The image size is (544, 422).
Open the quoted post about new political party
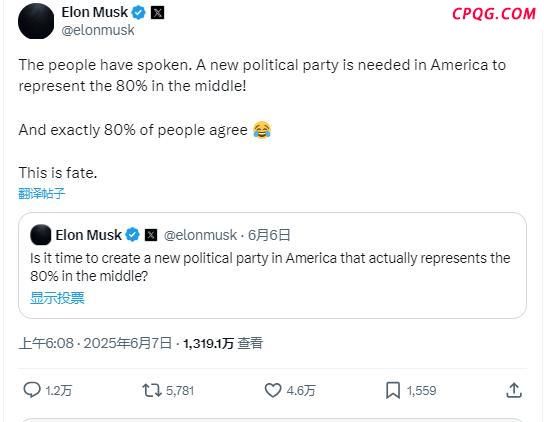[x=272, y=265]
